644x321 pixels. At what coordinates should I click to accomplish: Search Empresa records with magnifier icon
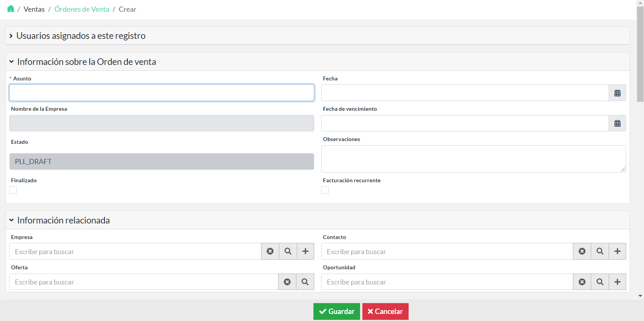[288, 251]
